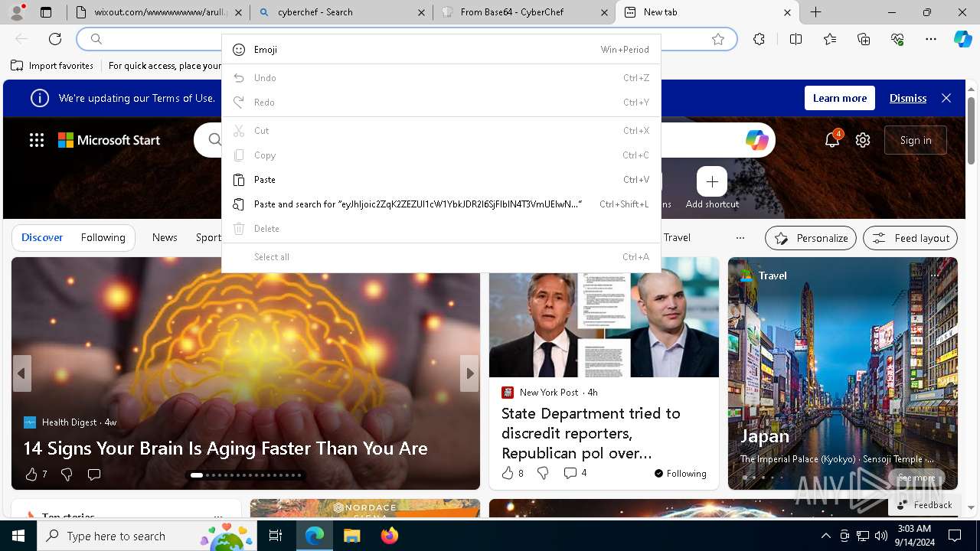Switch to the wixout.com tab
Image resolution: width=980 pixels, height=551 pixels.
tap(158, 12)
